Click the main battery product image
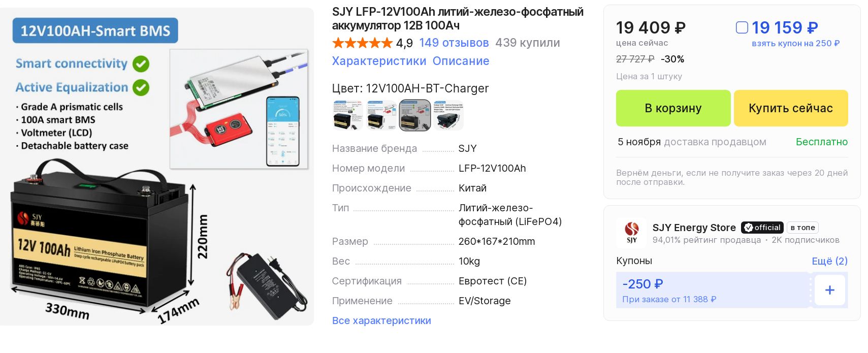Screen dimensions: 868x353 (x=157, y=167)
